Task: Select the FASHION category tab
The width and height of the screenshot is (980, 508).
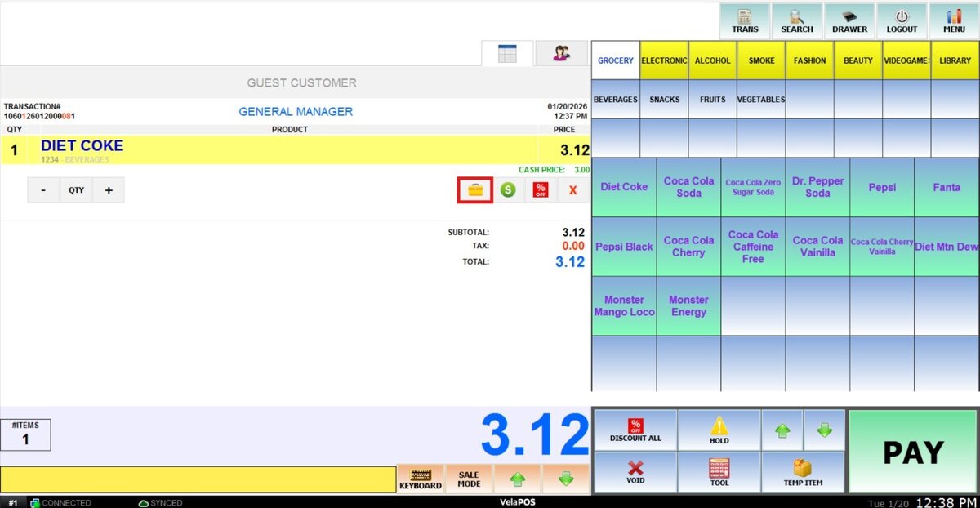Action: tap(809, 60)
